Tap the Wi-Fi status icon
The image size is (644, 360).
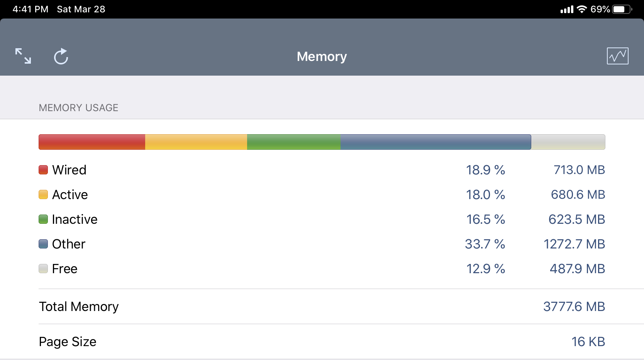coord(581,9)
